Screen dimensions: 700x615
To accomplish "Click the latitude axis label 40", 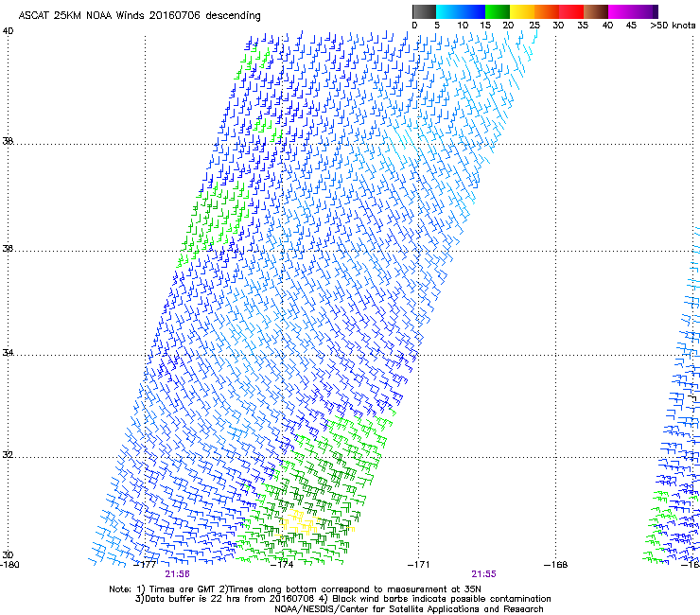I will click(8, 31).
